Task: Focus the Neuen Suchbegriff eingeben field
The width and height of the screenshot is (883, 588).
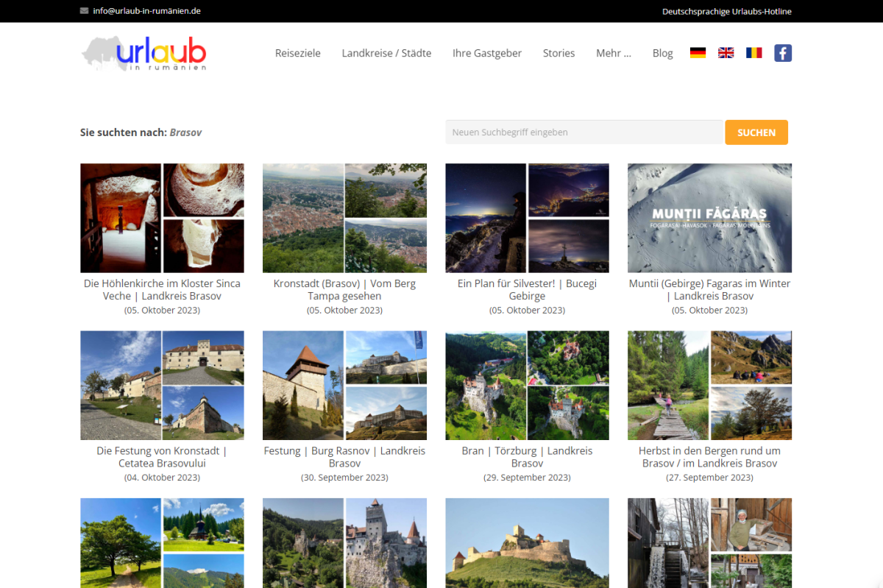Action: point(583,132)
